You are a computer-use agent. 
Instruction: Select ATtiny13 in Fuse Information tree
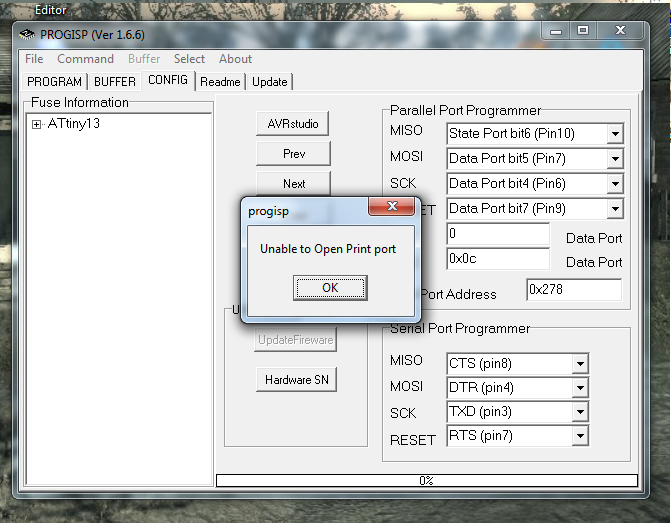tap(74, 124)
